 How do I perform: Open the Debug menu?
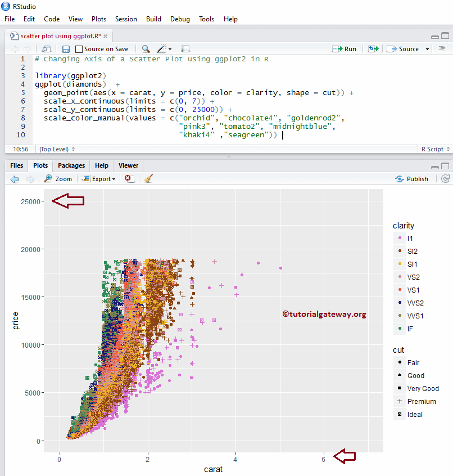pyautogui.click(x=180, y=19)
